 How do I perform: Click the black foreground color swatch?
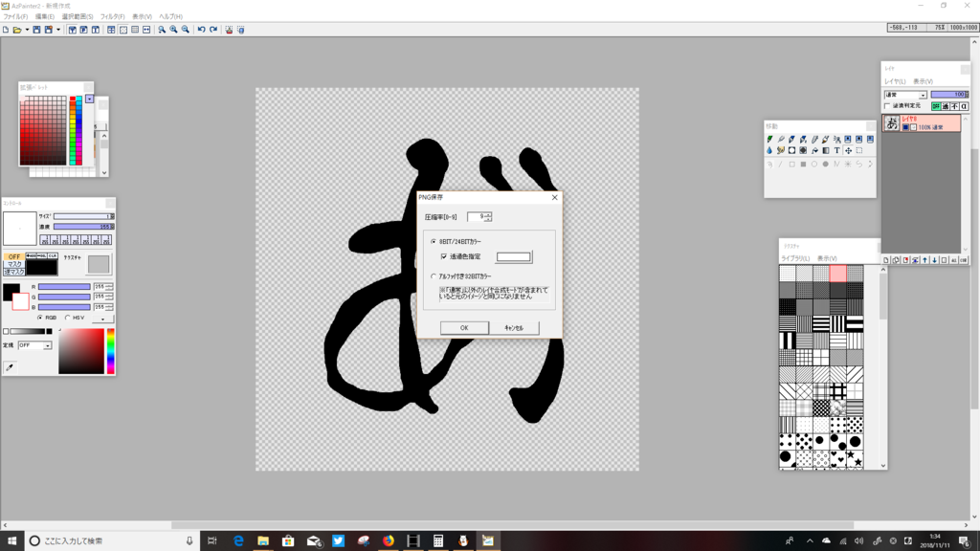click(10, 291)
